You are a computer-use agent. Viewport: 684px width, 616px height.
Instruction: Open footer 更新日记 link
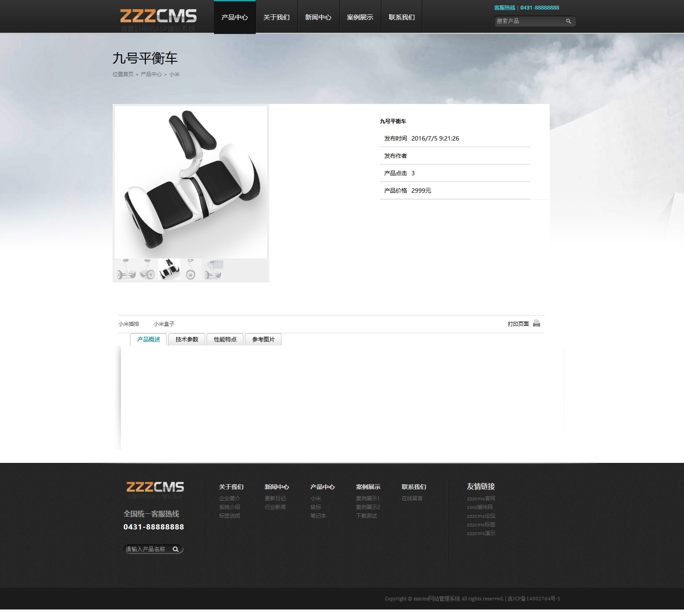275,499
